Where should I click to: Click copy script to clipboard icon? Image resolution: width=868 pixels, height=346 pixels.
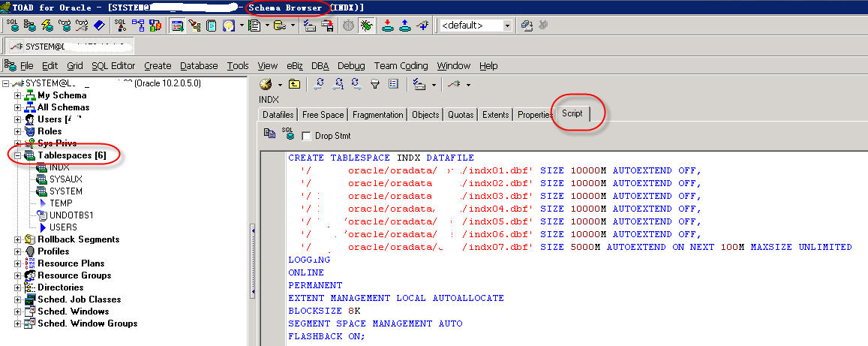270,134
